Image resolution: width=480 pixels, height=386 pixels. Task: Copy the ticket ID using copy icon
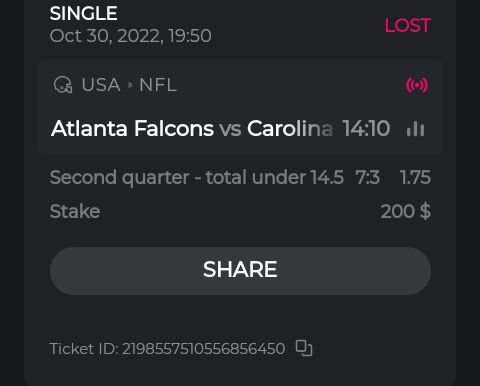pyautogui.click(x=304, y=348)
